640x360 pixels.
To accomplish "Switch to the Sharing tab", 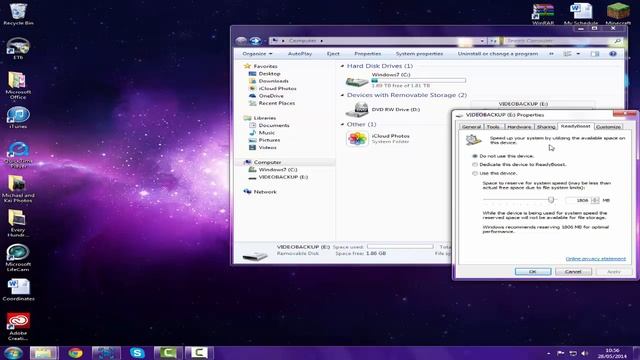I will pyautogui.click(x=546, y=127).
